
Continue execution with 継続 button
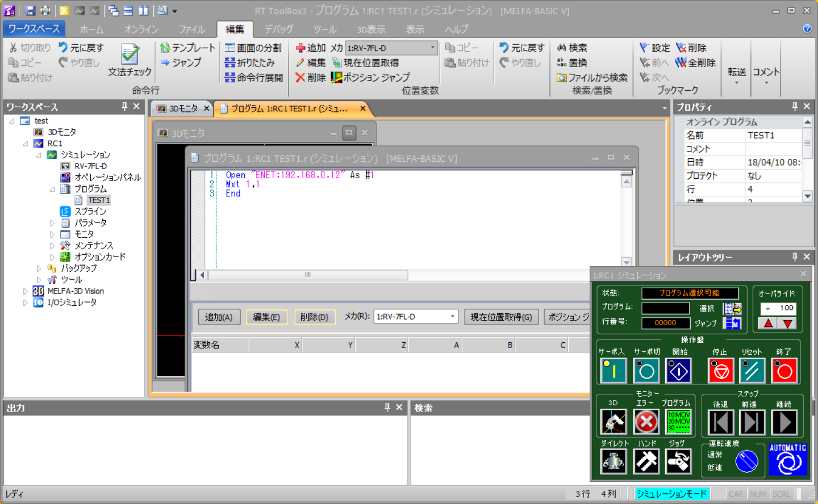tap(784, 422)
